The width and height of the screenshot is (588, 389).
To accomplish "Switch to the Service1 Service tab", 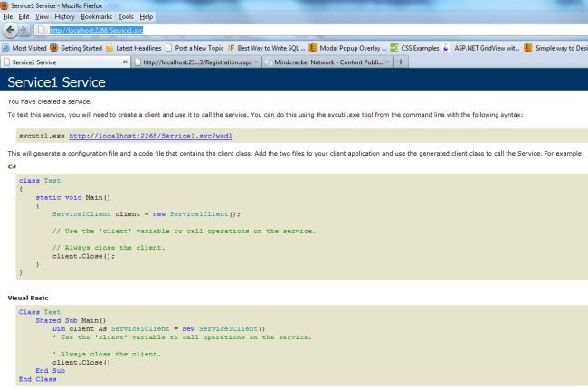I will [65, 62].
